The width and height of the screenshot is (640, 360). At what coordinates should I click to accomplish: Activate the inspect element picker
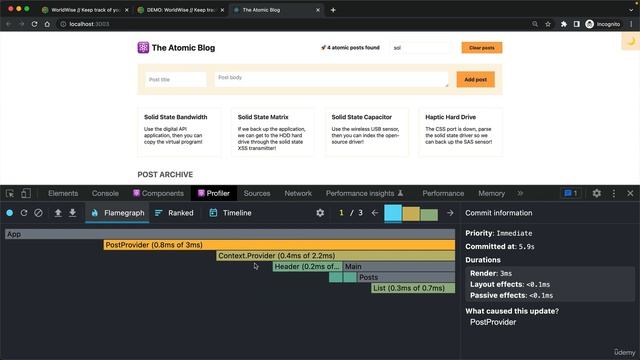10,193
